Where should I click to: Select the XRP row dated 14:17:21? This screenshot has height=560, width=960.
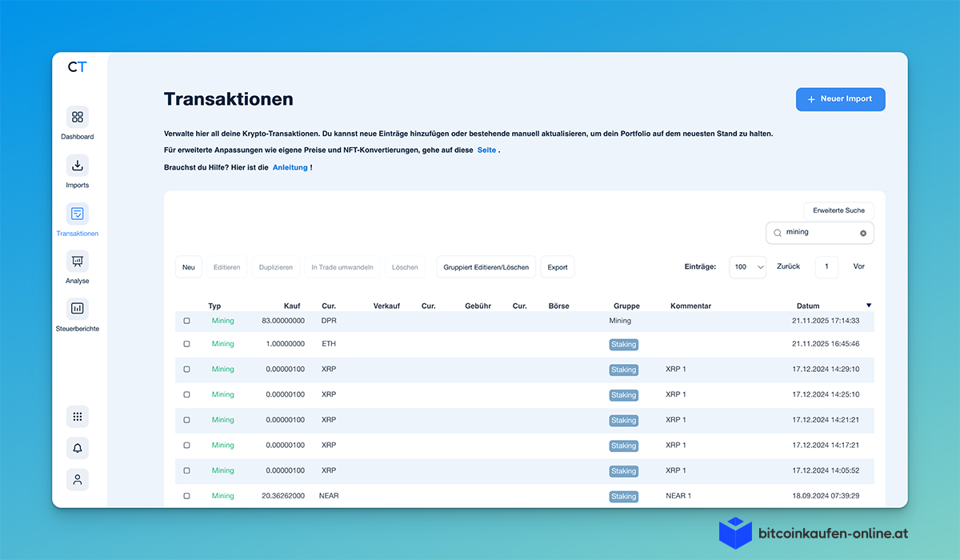[x=186, y=446]
